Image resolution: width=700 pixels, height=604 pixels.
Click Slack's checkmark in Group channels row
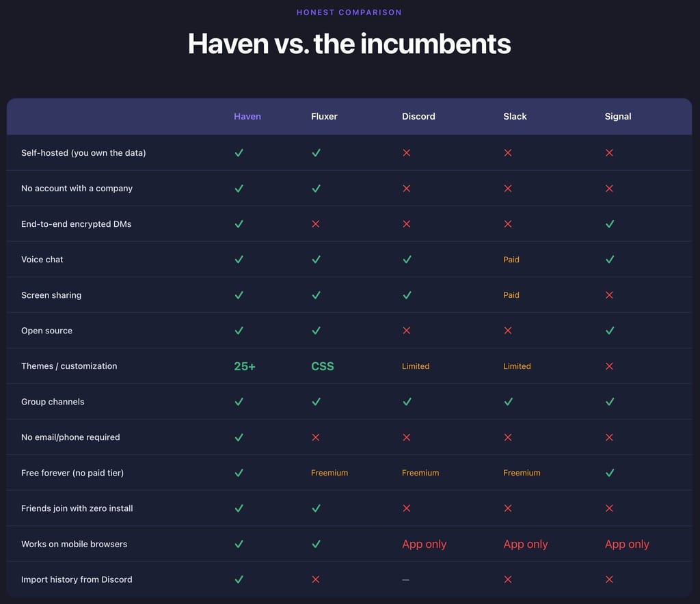508,402
